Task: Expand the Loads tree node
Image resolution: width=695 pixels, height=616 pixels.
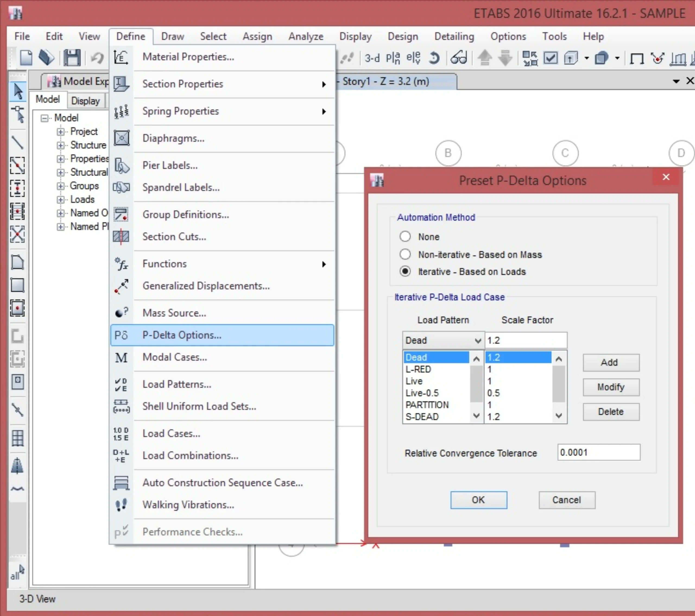Action: coord(61,200)
